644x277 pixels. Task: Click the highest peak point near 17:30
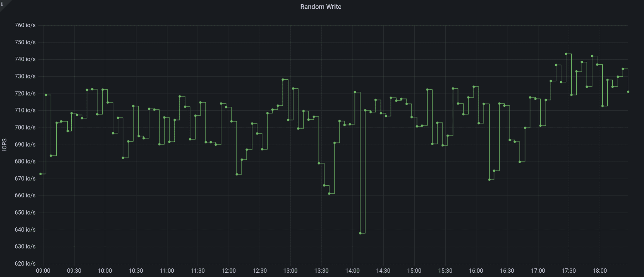pos(566,54)
